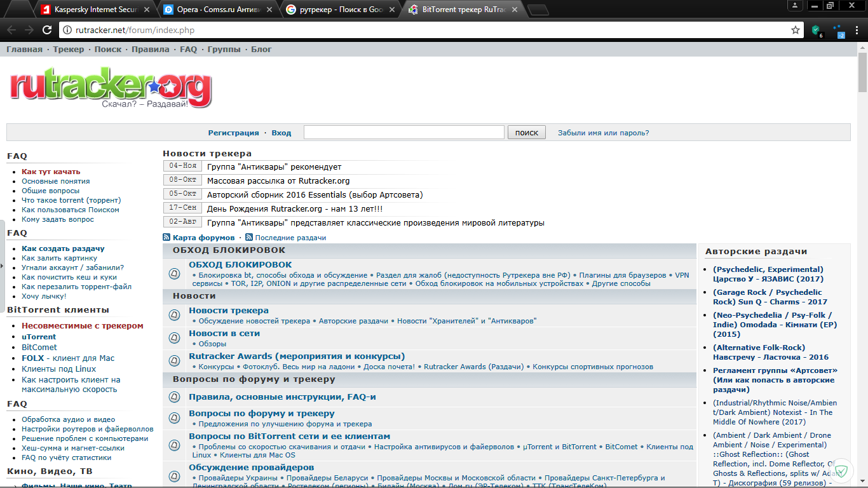The height and width of the screenshot is (488, 868).
Task: Click the forum icon beside Новости трекера
Action: (174, 315)
